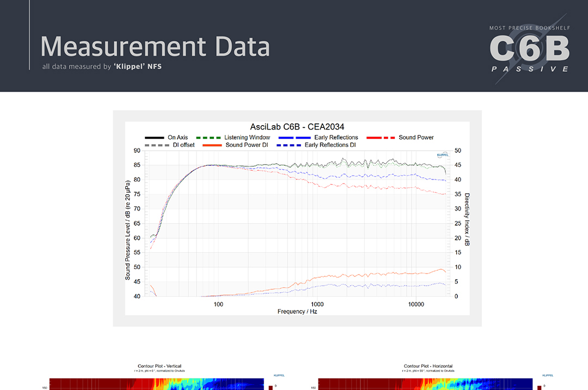
Task: Click the CEA2034 chart image
Action: coord(297,218)
